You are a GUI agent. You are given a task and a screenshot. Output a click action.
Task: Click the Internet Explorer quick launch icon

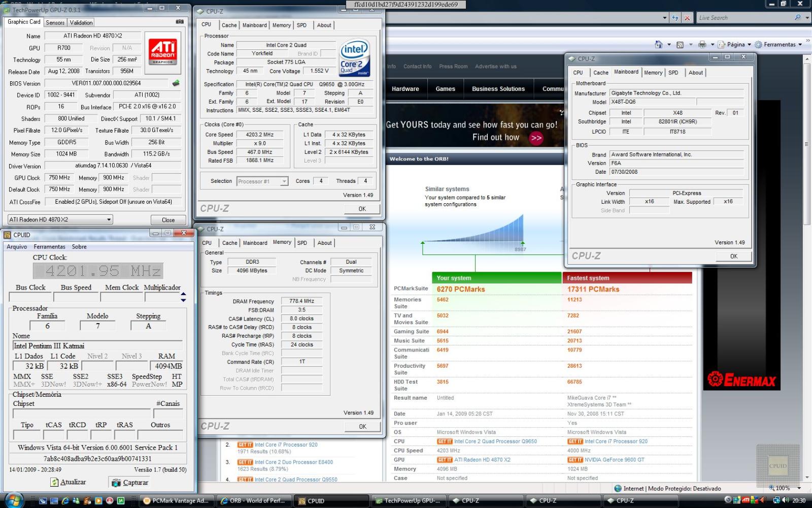click(x=65, y=501)
